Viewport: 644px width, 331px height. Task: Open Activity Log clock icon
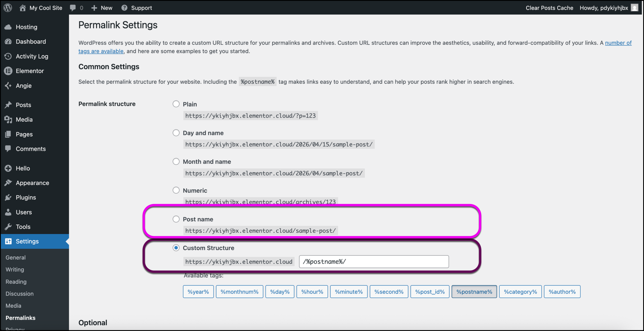click(8, 56)
